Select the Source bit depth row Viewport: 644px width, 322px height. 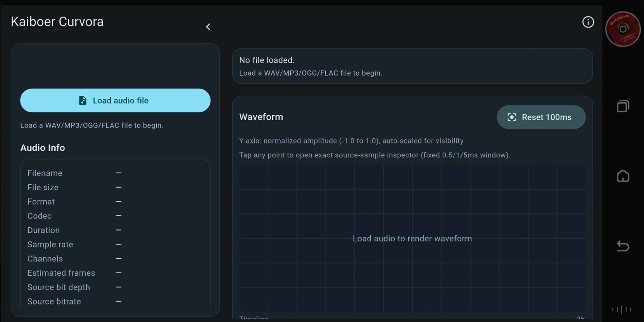click(x=115, y=287)
